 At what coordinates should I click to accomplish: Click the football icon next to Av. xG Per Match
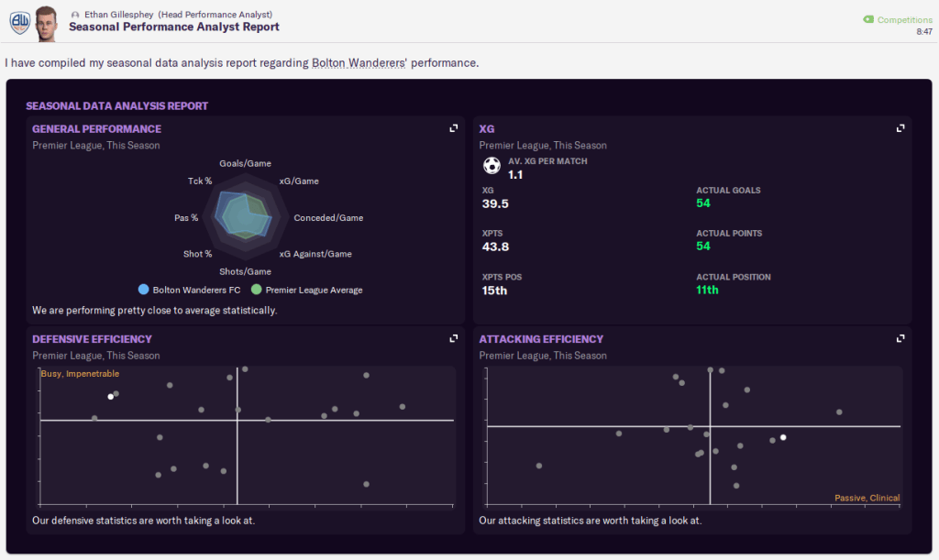(492, 166)
